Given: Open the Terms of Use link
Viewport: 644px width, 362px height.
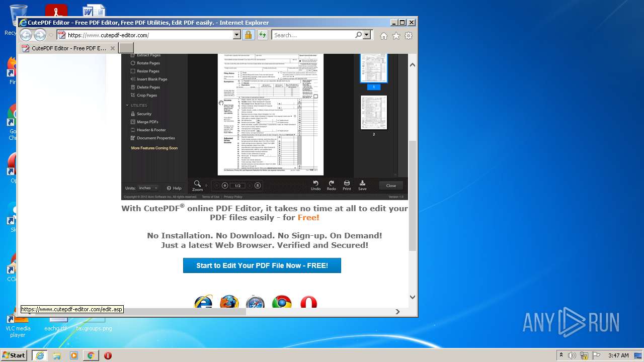Looking at the screenshot, I should pyautogui.click(x=210, y=197).
